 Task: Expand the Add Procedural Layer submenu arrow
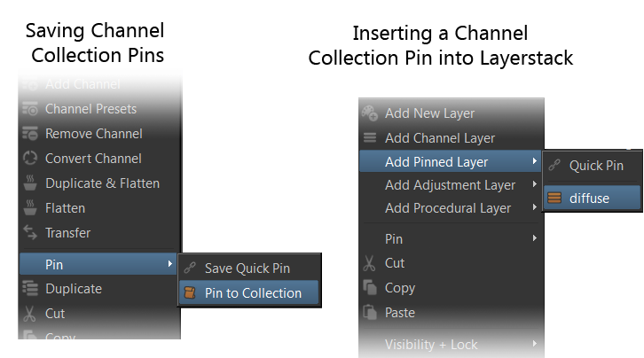(x=533, y=208)
